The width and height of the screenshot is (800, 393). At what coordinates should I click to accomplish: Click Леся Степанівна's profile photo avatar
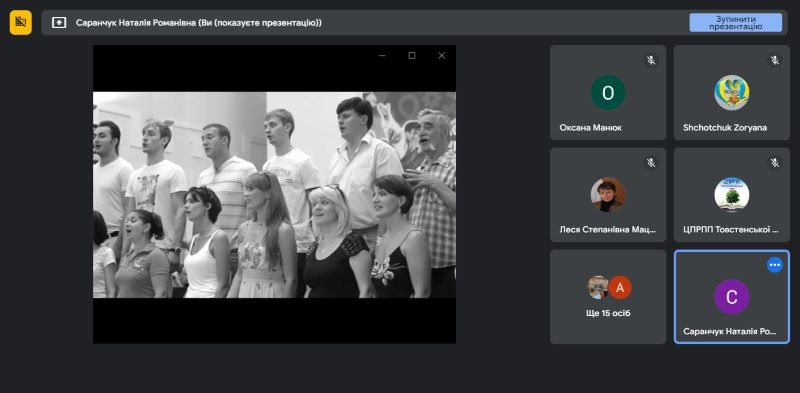(608, 194)
